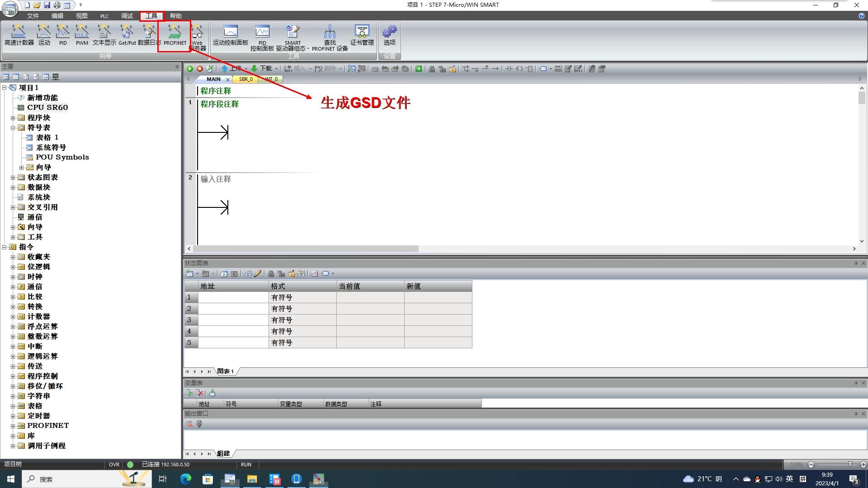The height and width of the screenshot is (488, 868).
Task: Click the red STOP button in editor toolbar
Action: click(x=199, y=69)
